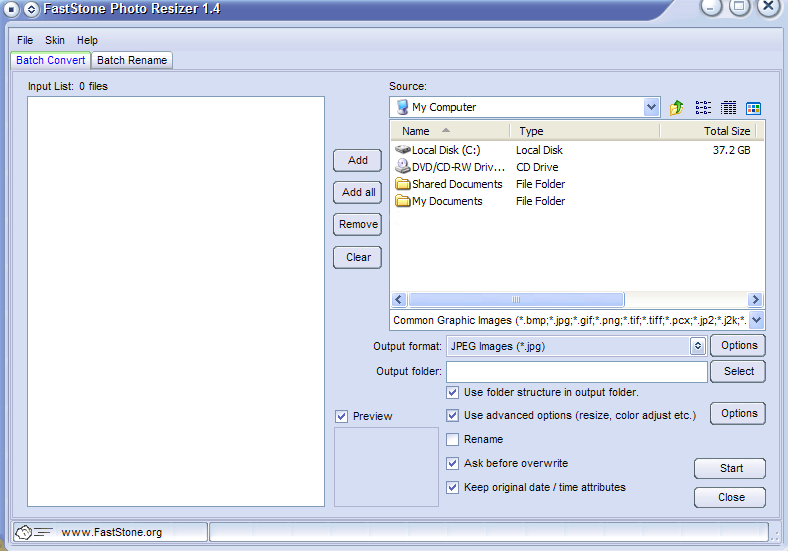Image resolution: width=788 pixels, height=551 pixels.
Task: Click the Clear button
Action: [357, 257]
